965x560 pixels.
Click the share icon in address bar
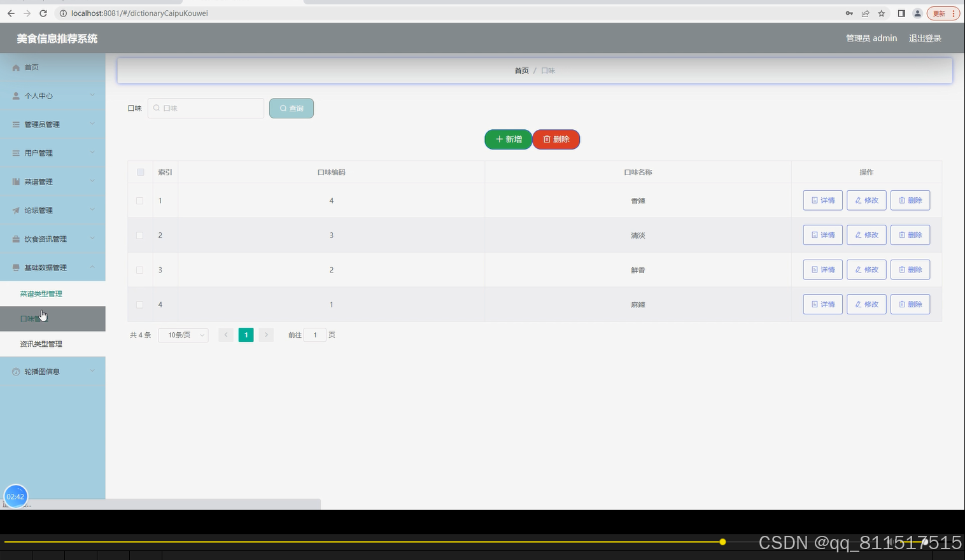tap(866, 13)
